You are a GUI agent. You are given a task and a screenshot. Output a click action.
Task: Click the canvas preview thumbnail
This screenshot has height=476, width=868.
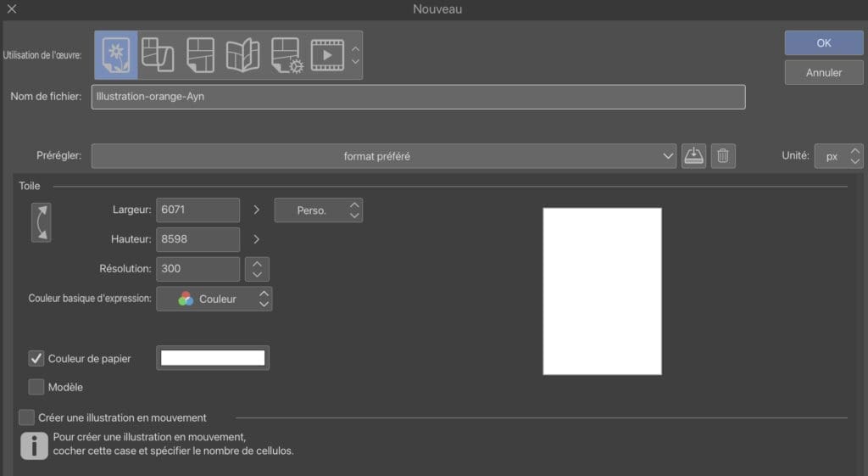[x=603, y=292]
